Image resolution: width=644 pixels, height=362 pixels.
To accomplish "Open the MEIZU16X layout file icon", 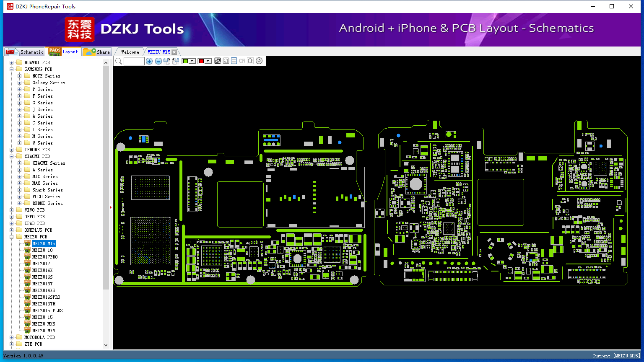I will (x=27, y=270).
